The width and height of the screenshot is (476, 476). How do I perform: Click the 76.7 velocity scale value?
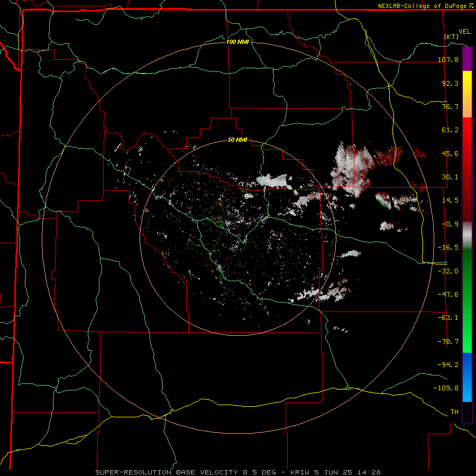point(450,106)
